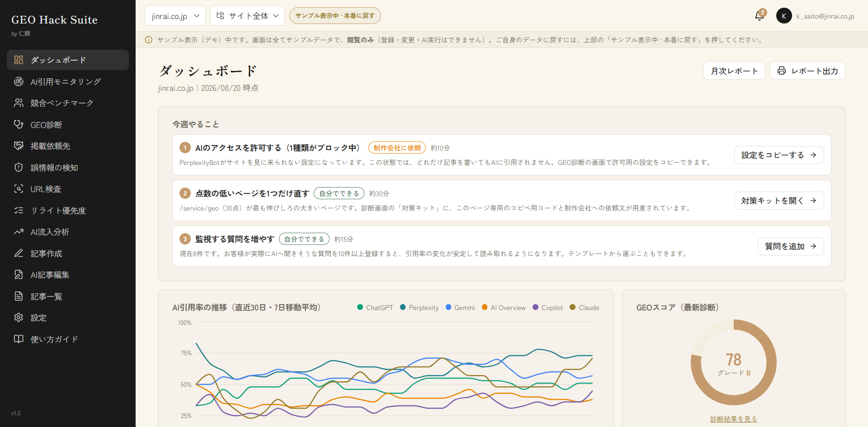Click the user avatar K
The height and width of the screenshot is (427, 868).
(x=784, y=16)
